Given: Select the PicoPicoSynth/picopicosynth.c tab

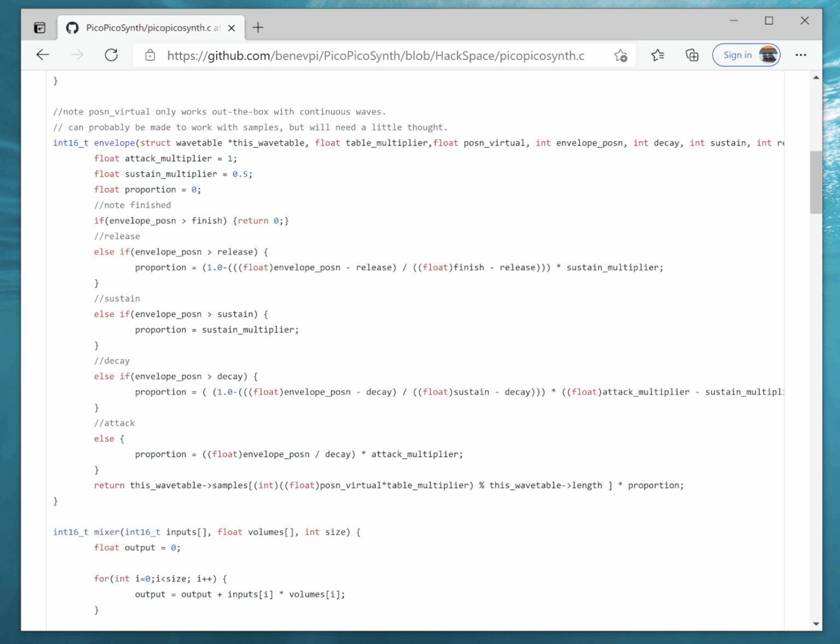Looking at the screenshot, I should click(148, 28).
